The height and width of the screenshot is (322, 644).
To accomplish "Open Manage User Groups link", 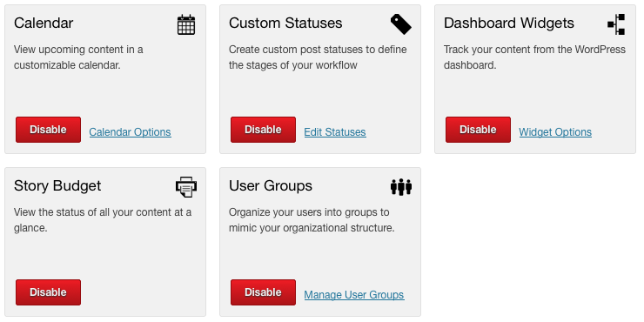I will click(x=354, y=295).
